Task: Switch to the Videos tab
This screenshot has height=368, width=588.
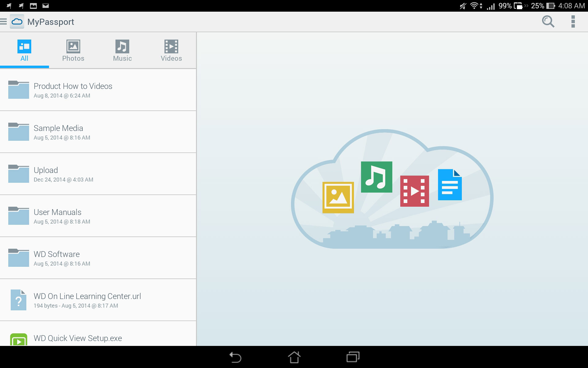Action: [171, 51]
